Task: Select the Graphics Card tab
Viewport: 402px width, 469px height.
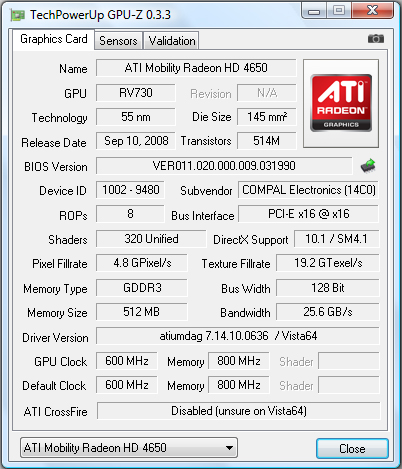Action: 54,39
